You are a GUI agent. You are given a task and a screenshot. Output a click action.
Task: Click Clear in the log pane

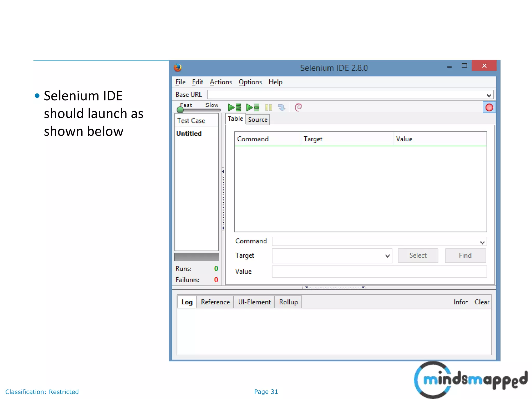click(x=482, y=302)
